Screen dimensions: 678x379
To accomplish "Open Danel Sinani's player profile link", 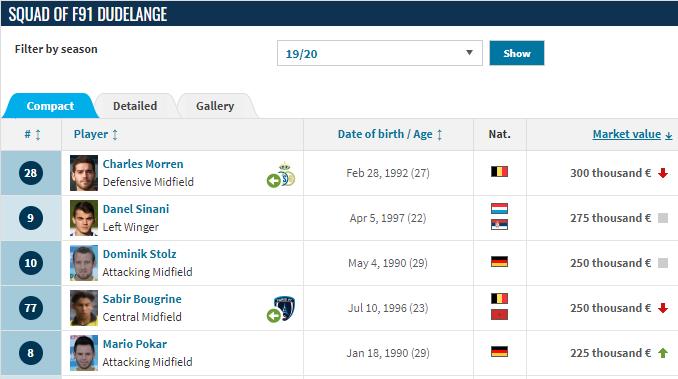I will coord(136,209).
